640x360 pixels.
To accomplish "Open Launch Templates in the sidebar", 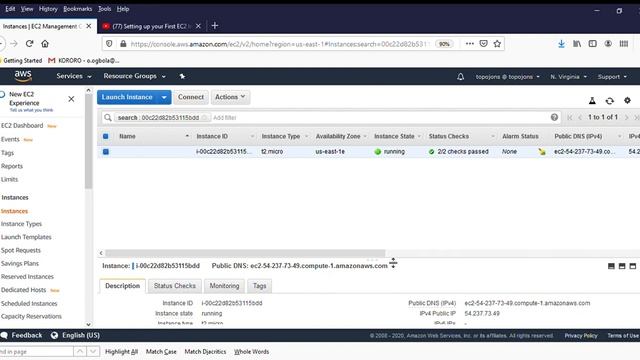I will coord(26,237).
